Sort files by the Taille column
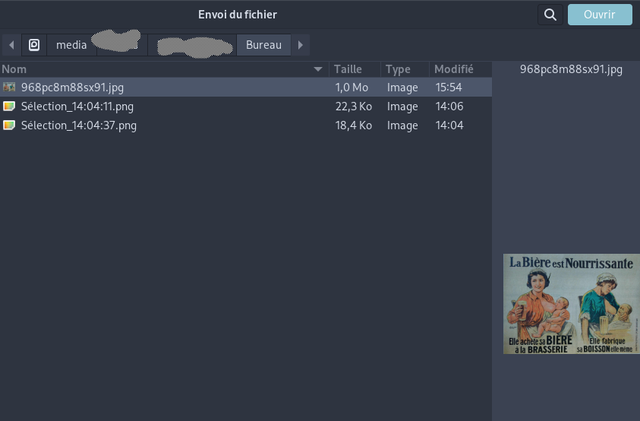The width and height of the screenshot is (640, 421). 355,69
